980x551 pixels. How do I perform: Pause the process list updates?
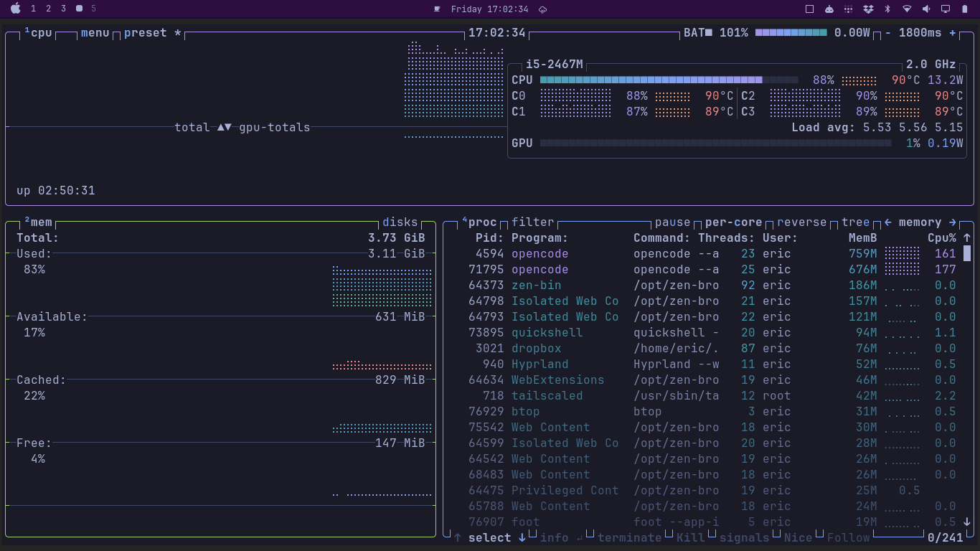click(673, 222)
